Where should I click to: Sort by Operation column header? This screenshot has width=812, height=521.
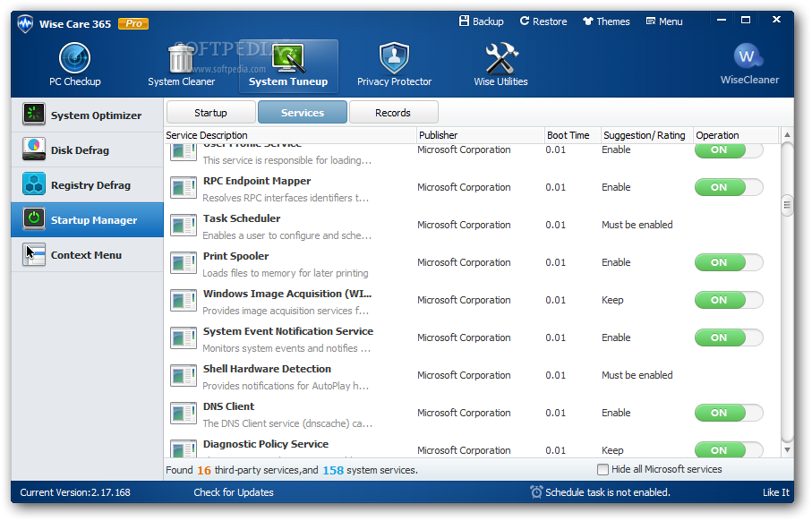[x=735, y=135]
